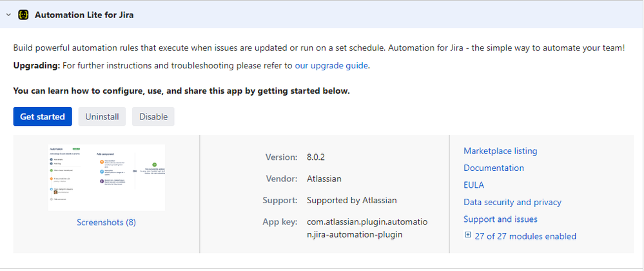The height and width of the screenshot is (271, 644).
Task: Click the Version: label
Action: pyautogui.click(x=281, y=157)
